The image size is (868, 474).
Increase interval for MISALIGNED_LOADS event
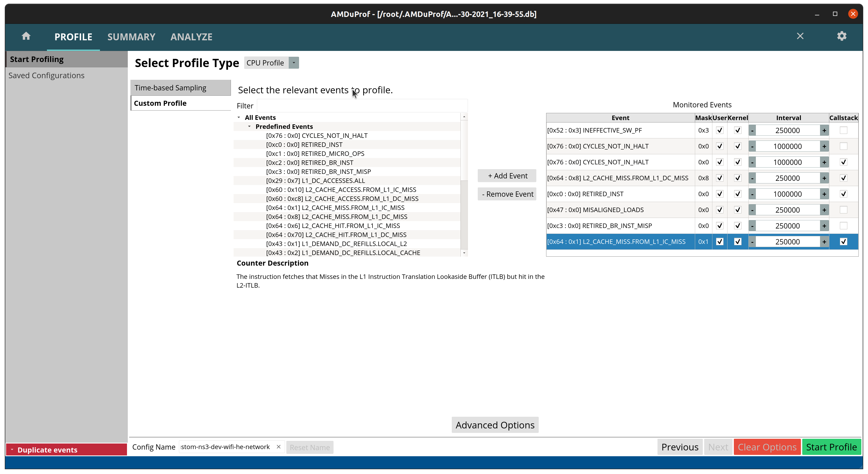824,210
